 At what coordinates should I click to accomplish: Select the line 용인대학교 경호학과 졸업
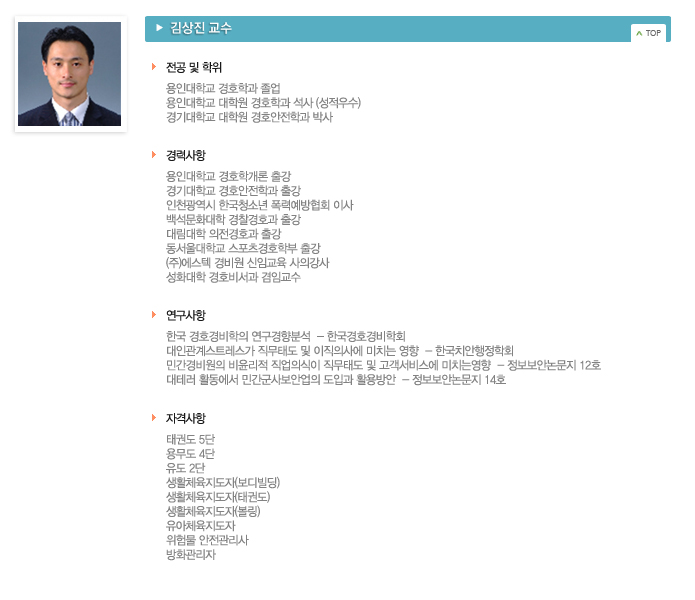[x=223, y=88]
